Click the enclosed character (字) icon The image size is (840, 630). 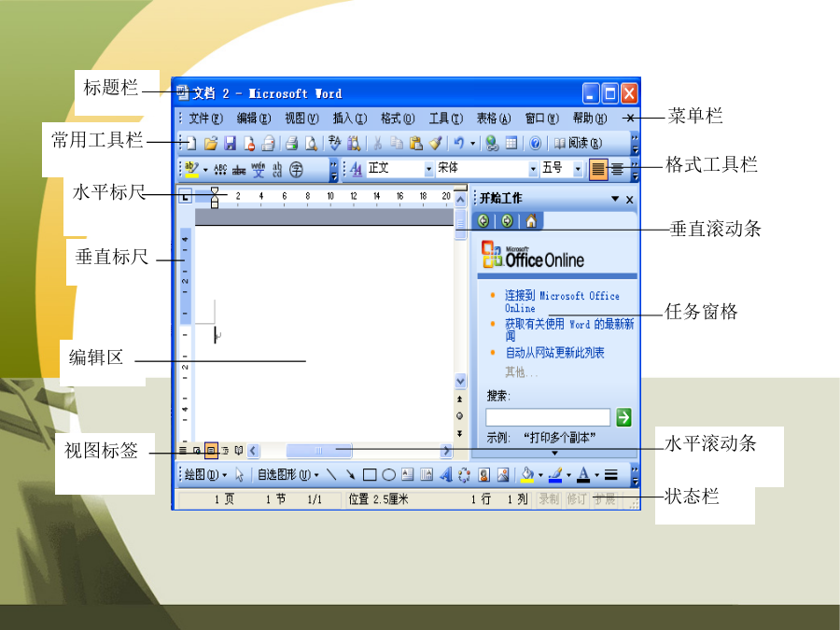click(x=296, y=170)
